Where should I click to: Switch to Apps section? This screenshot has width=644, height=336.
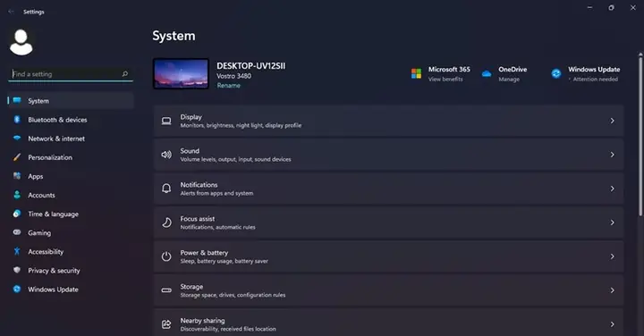[x=71, y=176]
